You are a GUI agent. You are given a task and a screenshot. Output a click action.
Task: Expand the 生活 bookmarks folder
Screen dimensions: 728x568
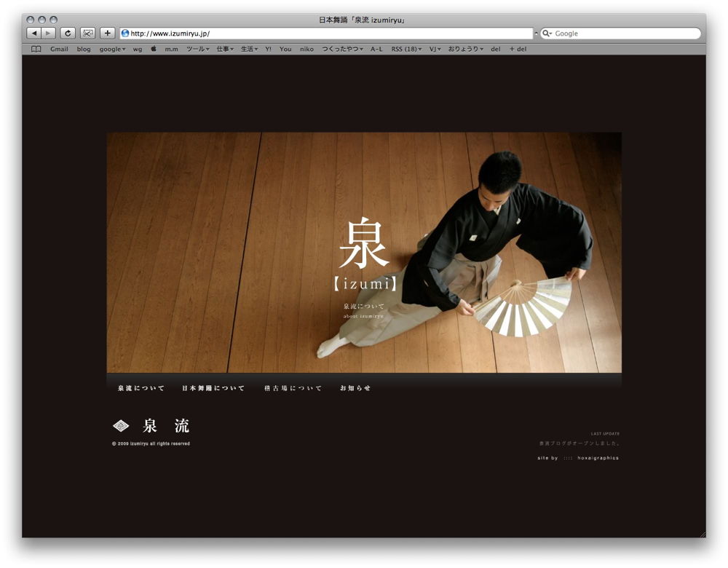click(249, 50)
